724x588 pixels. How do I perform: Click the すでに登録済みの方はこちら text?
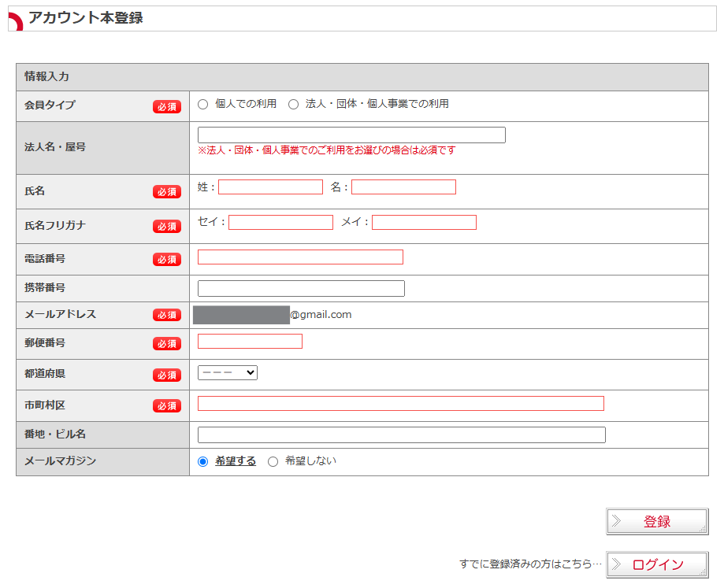point(530,564)
